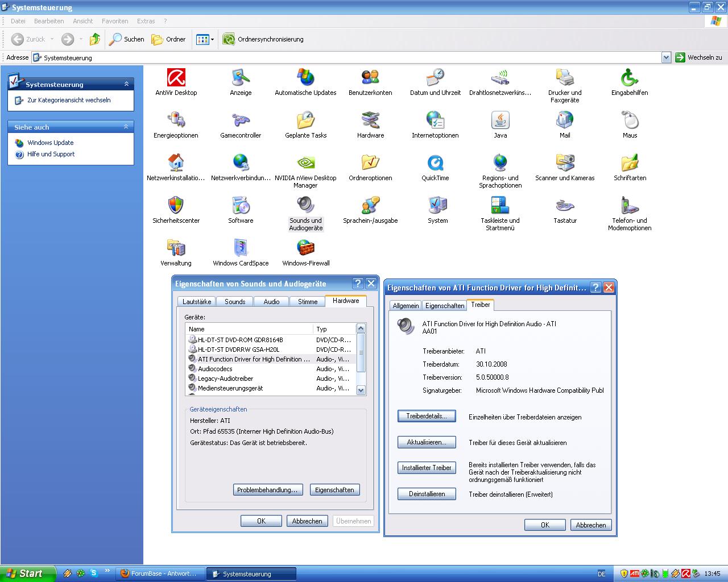Switch to the Eigenschaften tab in driver properties
This screenshot has width=728, height=582.
[445, 306]
